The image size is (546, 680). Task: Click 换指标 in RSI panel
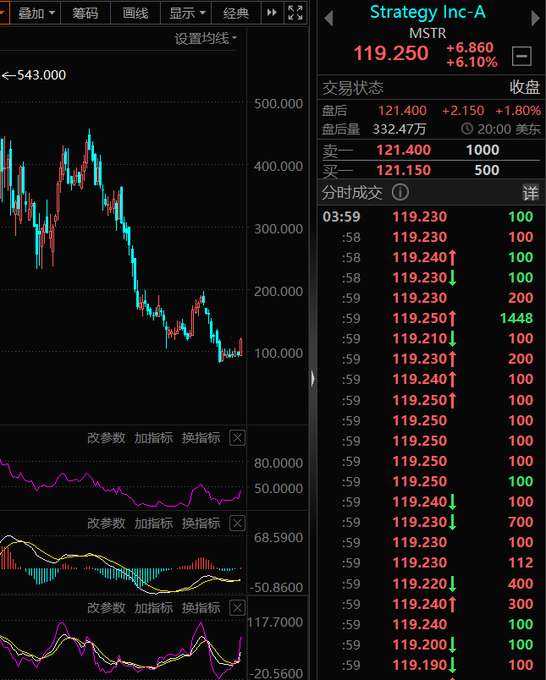[201, 438]
